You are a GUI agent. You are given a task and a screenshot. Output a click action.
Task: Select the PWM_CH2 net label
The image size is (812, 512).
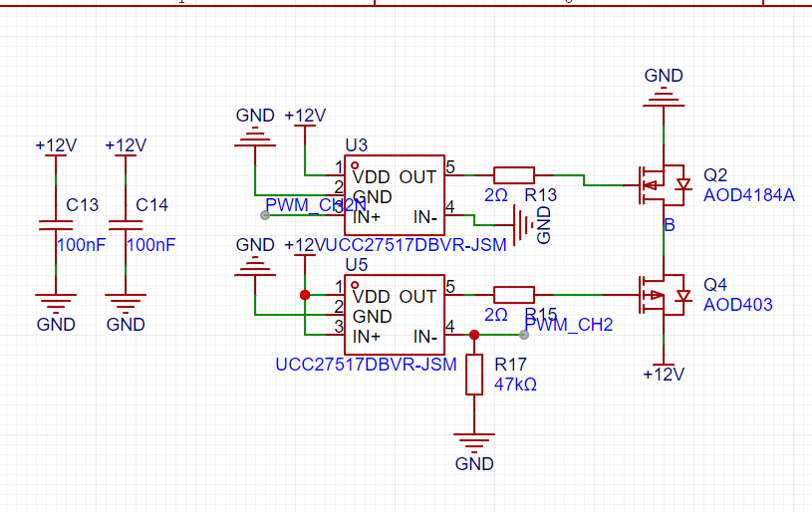[x=569, y=325]
